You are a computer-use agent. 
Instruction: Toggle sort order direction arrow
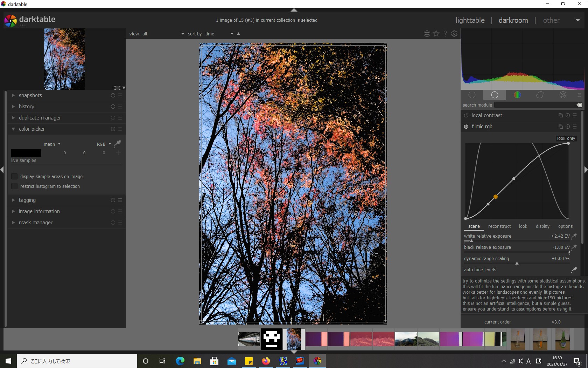point(239,34)
